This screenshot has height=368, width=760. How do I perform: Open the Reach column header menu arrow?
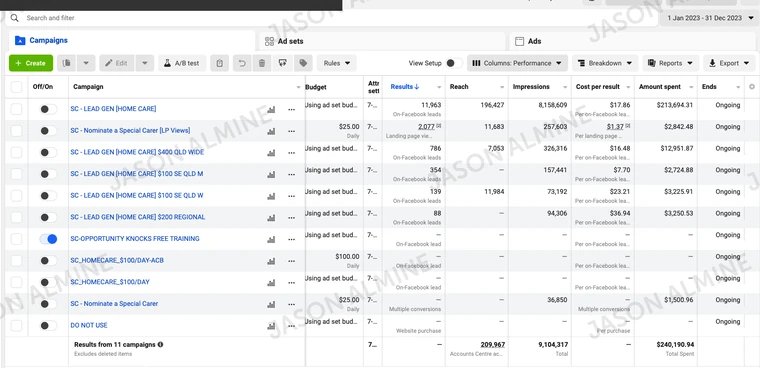502,87
